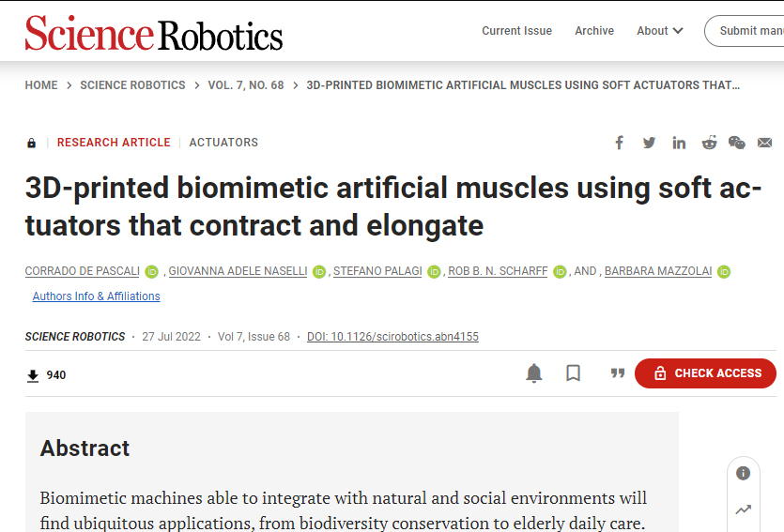Share on LinkedIn icon

679,143
